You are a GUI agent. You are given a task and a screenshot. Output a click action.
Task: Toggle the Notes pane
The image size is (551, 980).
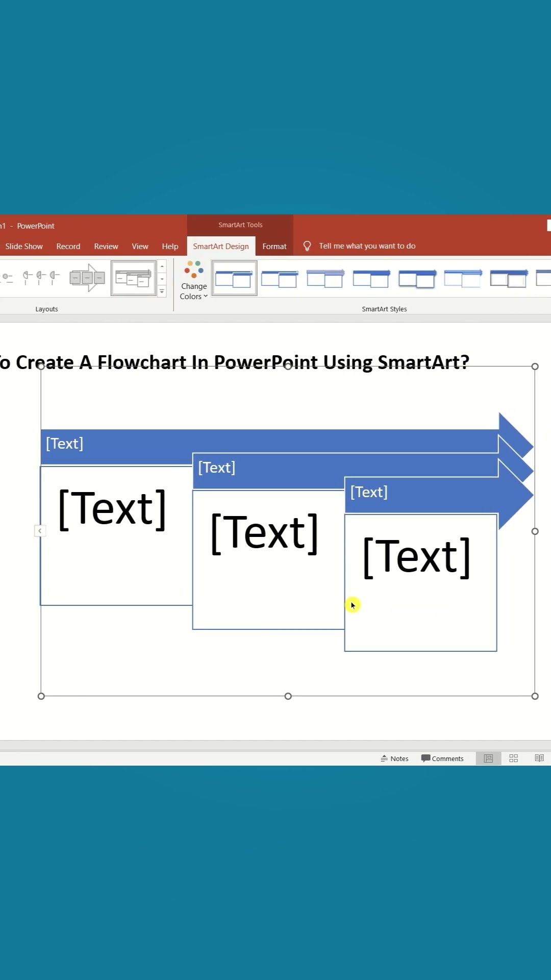(x=394, y=758)
